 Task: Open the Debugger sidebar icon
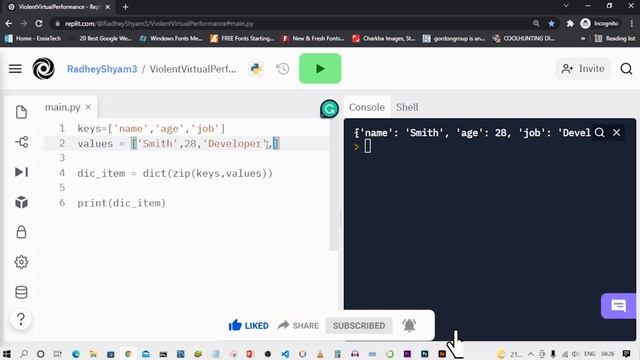click(21, 172)
